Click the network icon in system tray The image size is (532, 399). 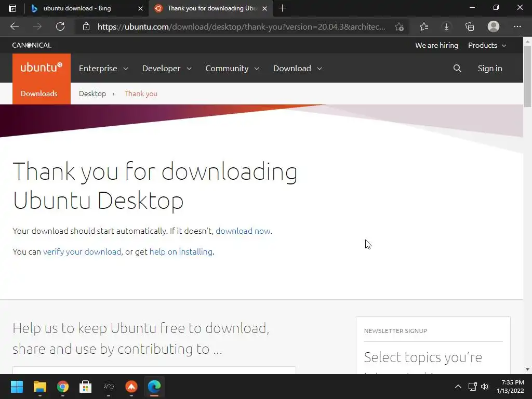(x=473, y=387)
